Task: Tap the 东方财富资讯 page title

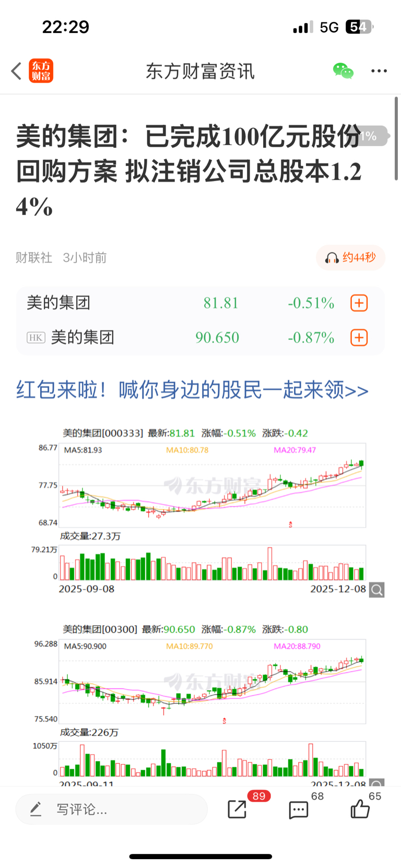Action: coord(200,71)
